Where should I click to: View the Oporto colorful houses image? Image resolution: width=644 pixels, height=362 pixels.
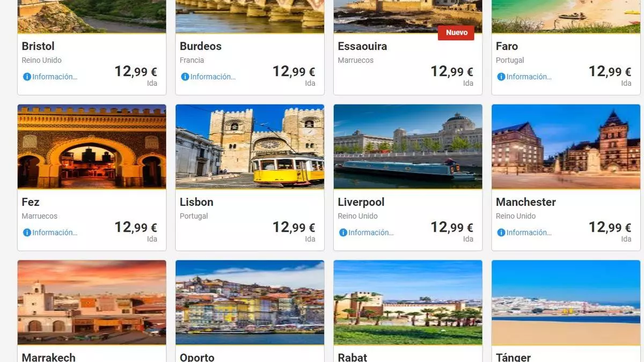(250, 302)
